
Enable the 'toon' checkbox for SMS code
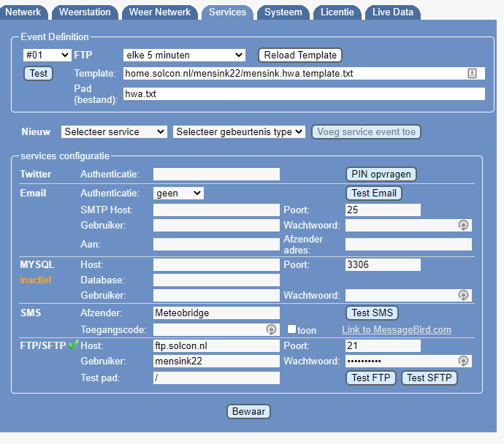pos(291,330)
